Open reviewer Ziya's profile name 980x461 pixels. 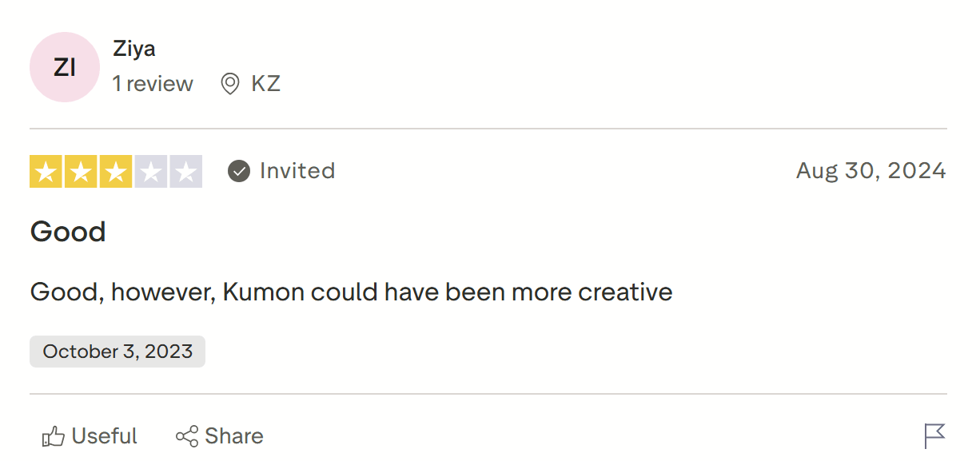pos(134,49)
